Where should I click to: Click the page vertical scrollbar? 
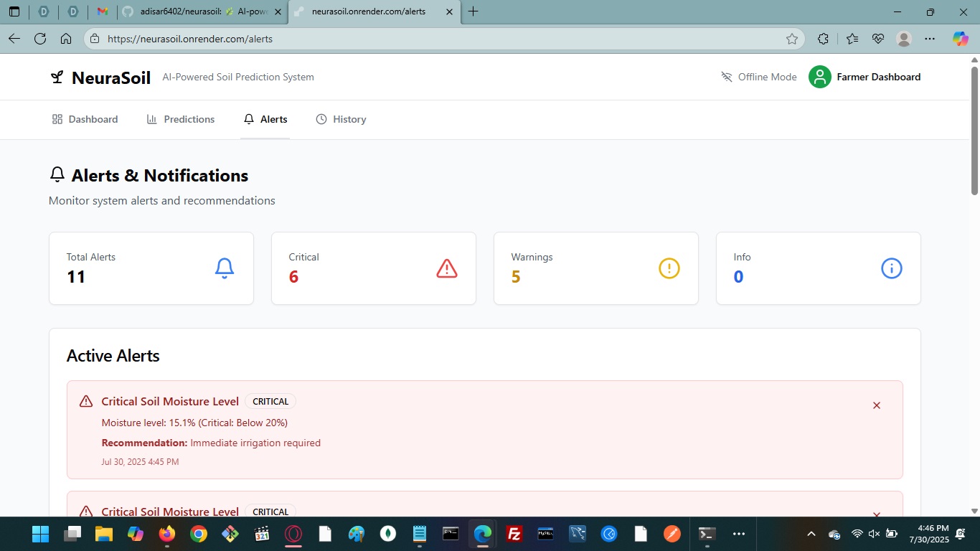tap(974, 129)
